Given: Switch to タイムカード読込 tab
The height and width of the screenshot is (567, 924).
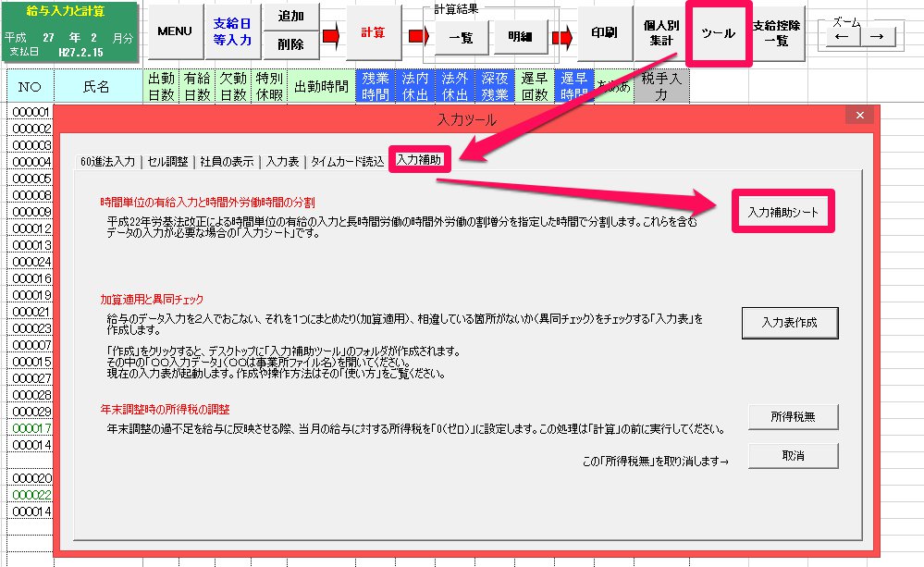Looking at the screenshot, I should click(348, 162).
